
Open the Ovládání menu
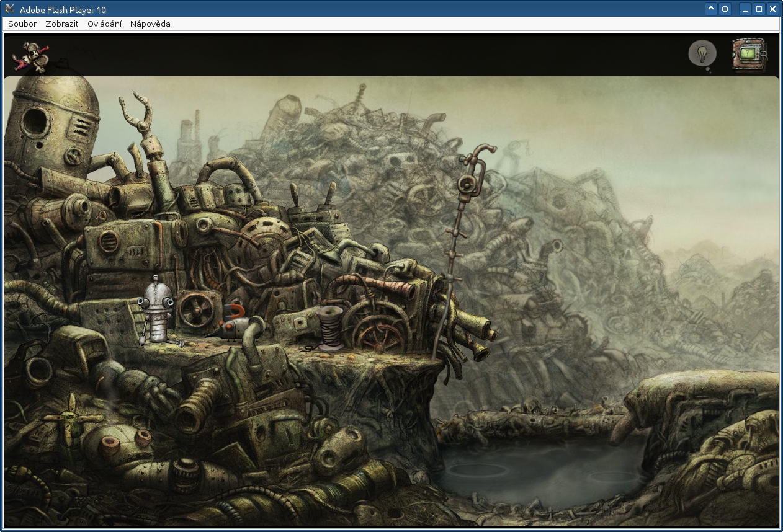tap(104, 24)
